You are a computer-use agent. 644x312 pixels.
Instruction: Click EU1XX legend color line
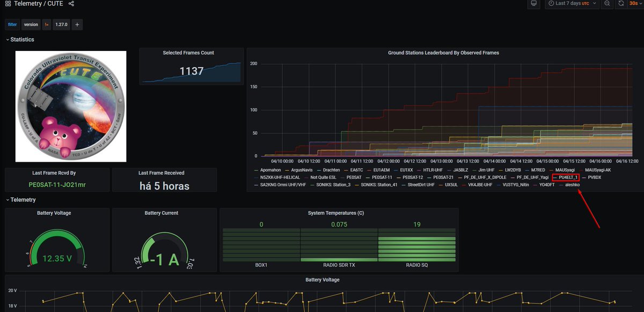[x=396, y=170]
